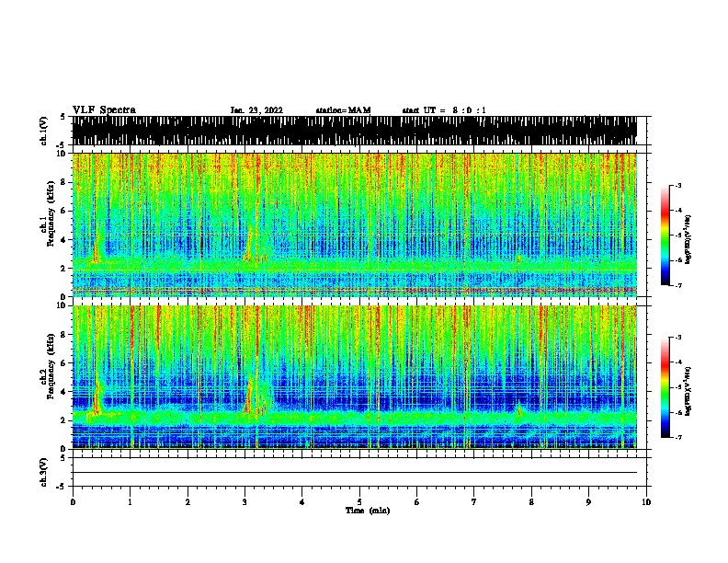728x563 pixels.
Task: Click the time axis tick label 2
Action: click(x=188, y=502)
